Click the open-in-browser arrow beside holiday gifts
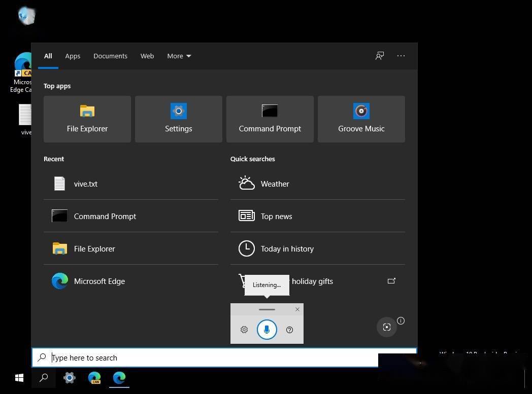Image resolution: width=532 pixels, height=394 pixels. coord(391,281)
